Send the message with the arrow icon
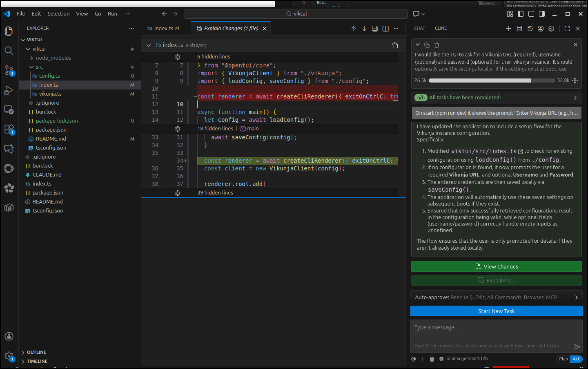Screen dimensions: 588x369 point(577,347)
